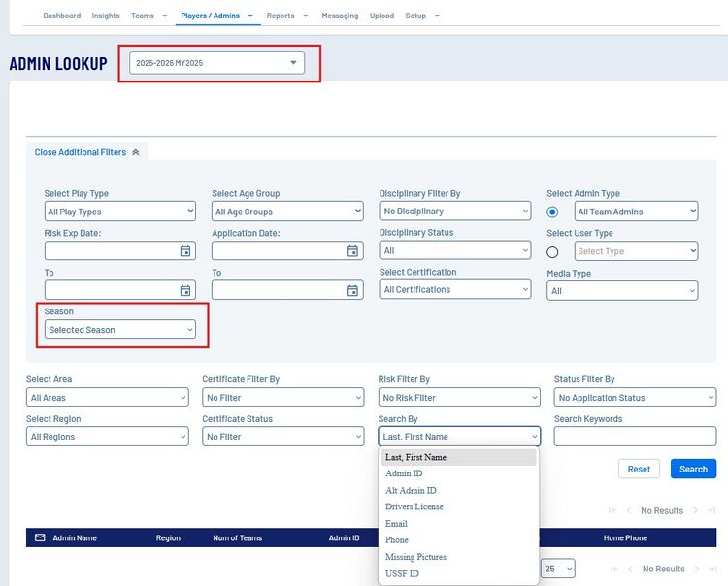This screenshot has width=728, height=586.
Task: Choose Email from Search By list
Action: coord(396,524)
